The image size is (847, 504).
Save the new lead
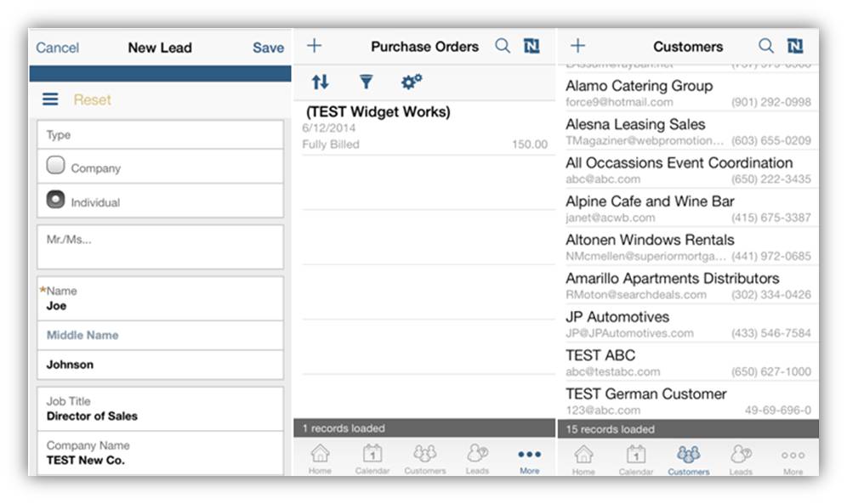click(x=268, y=48)
